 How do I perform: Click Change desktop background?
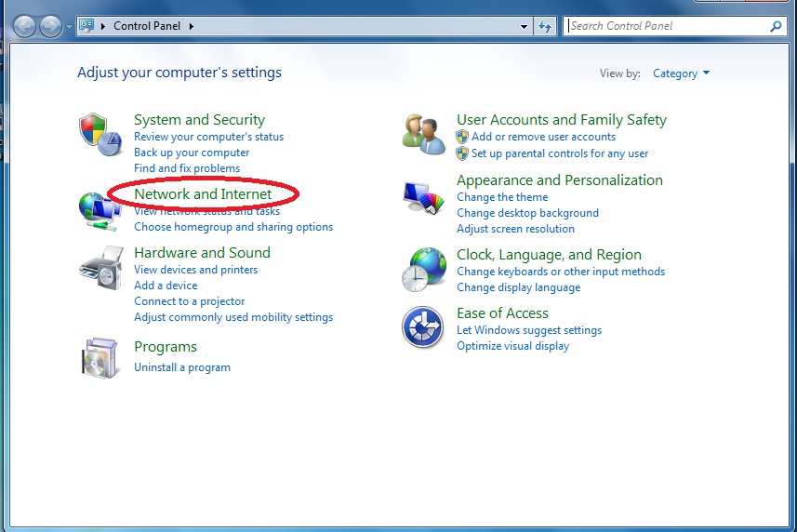(x=527, y=213)
